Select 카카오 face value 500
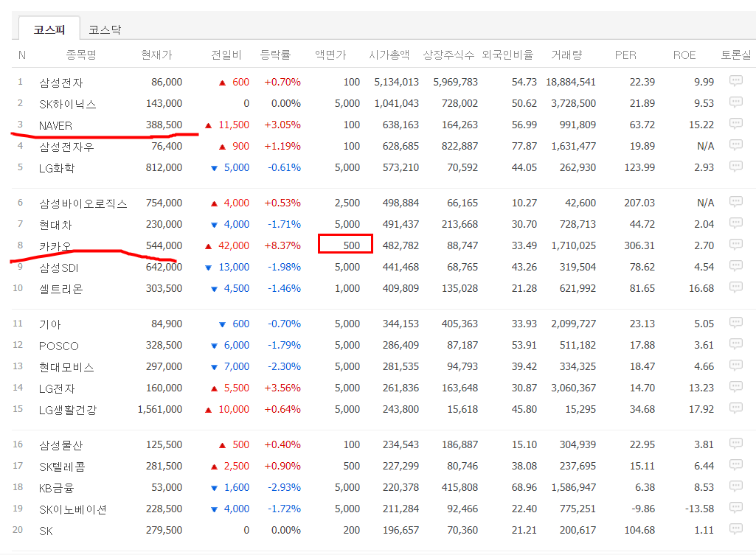The height and width of the screenshot is (555, 756). 352,245
